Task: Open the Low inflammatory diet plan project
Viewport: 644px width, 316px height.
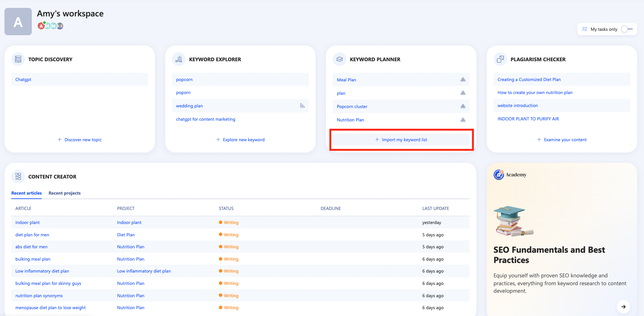Action: 144,271
